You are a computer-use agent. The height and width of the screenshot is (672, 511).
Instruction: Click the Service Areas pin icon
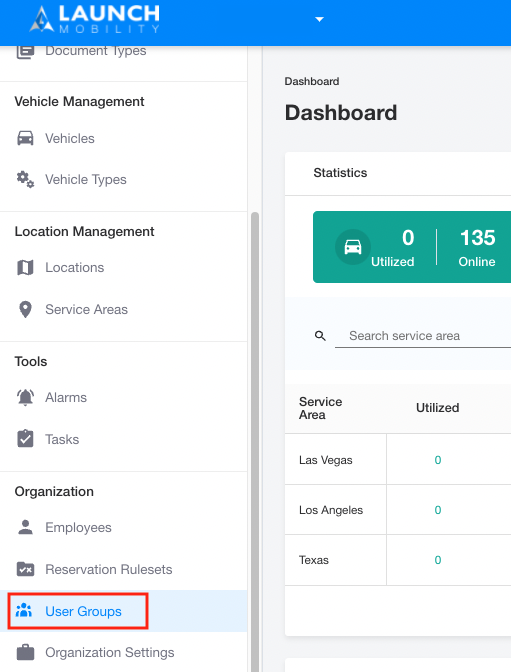click(x=25, y=309)
